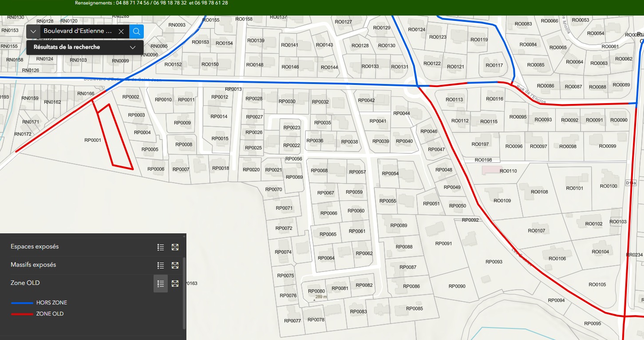Zoom to extent of Espaces exposés
Image resolution: width=644 pixels, height=340 pixels.
[x=175, y=247]
